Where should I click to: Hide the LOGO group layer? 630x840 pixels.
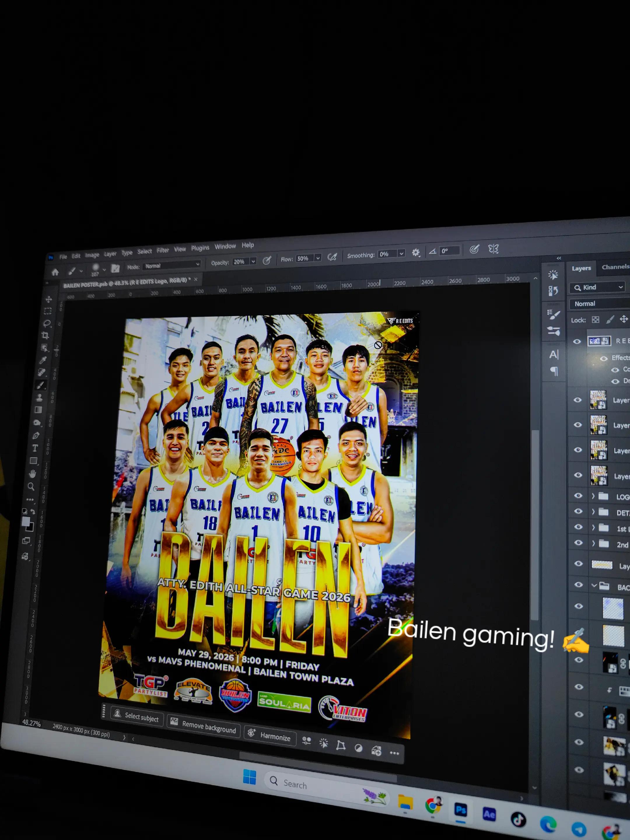coord(578,496)
